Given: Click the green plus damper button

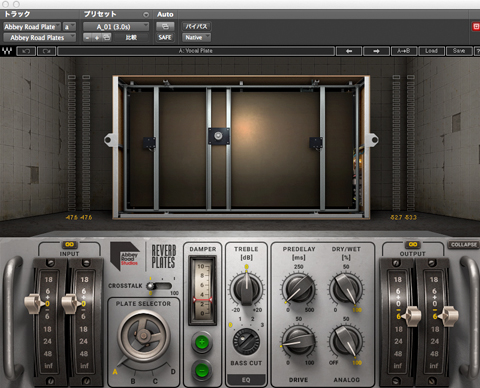Looking at the screenshot, I should [x=202, y=342].
